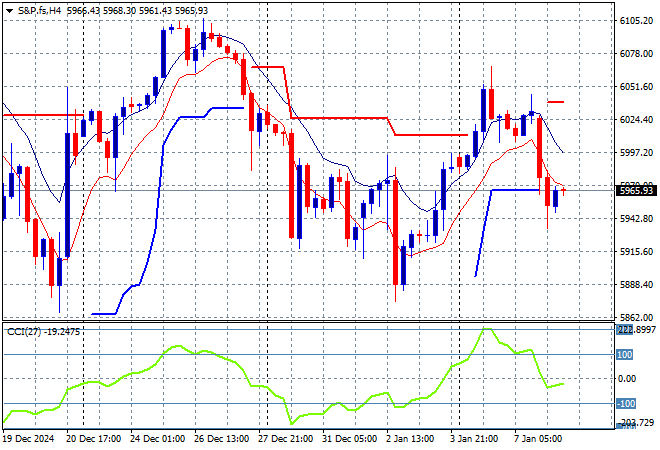
Task: Select the current price tag 5965.93
Action: tap(636, 190)
